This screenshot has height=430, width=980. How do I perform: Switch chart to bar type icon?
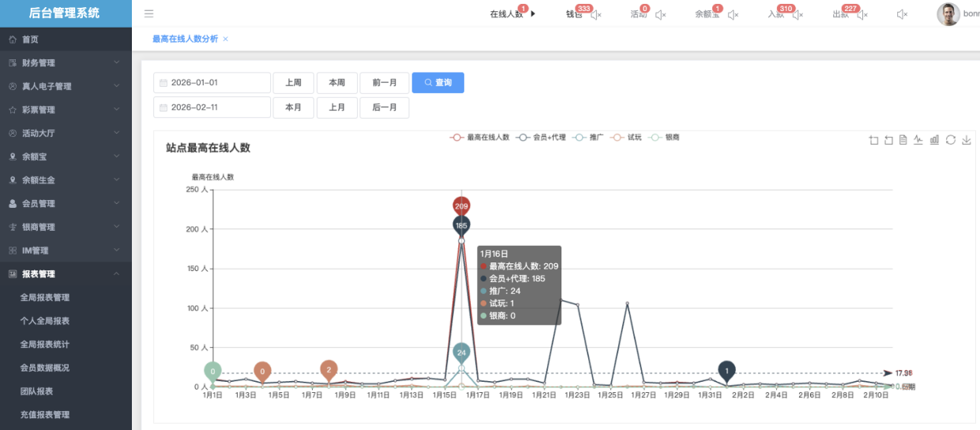(934, 140)
